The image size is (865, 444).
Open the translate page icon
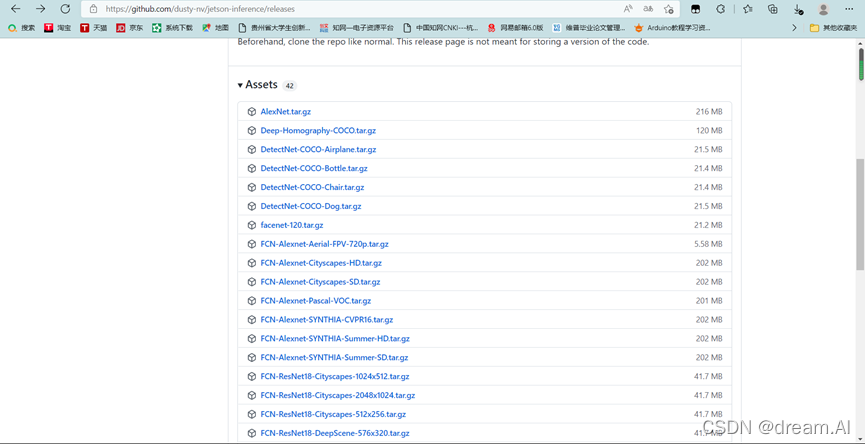(x=648, y=9)
